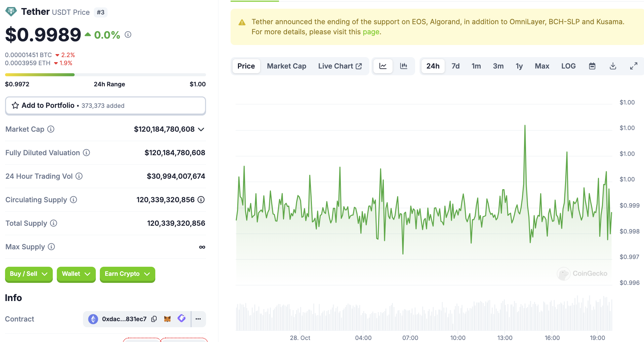Set chart range to 3m
644x342 pixels.
[x=498, y=66]
